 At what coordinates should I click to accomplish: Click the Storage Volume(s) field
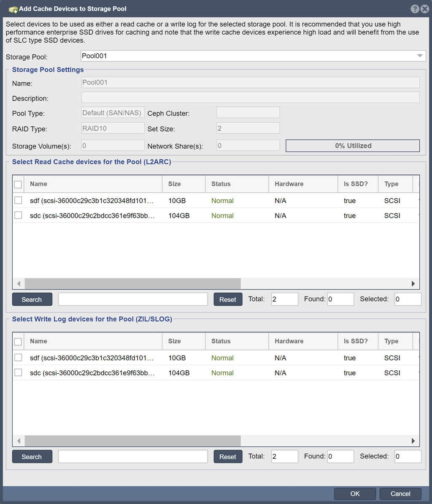113,145
